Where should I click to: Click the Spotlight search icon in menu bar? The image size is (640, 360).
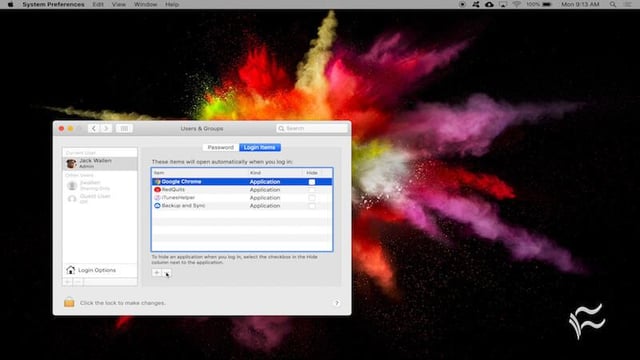pos(613,4)
